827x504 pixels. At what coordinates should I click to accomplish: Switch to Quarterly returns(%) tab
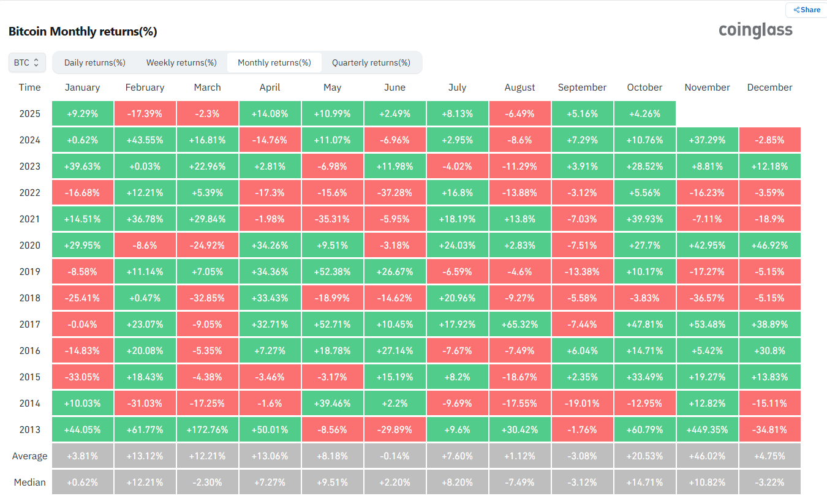371,62
